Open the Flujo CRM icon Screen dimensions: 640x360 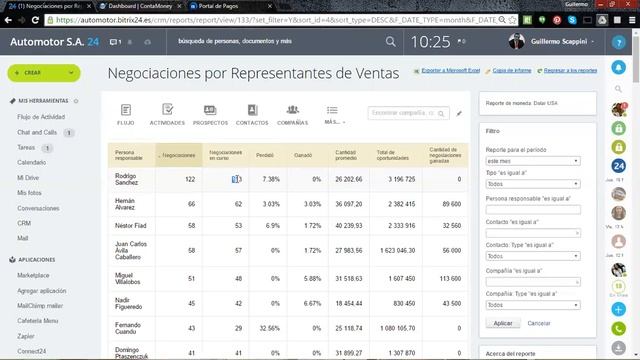[126, 114]
